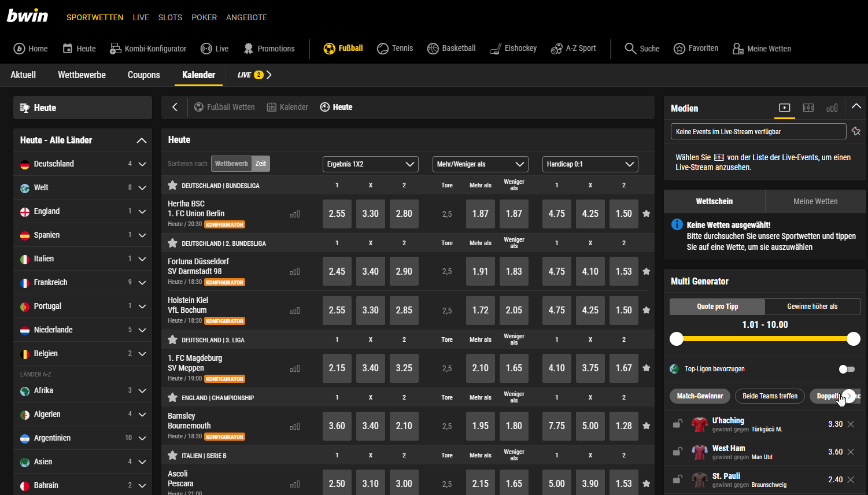
Task: Open Konfigurator for Magdeburg match
Action: [224, 379]
